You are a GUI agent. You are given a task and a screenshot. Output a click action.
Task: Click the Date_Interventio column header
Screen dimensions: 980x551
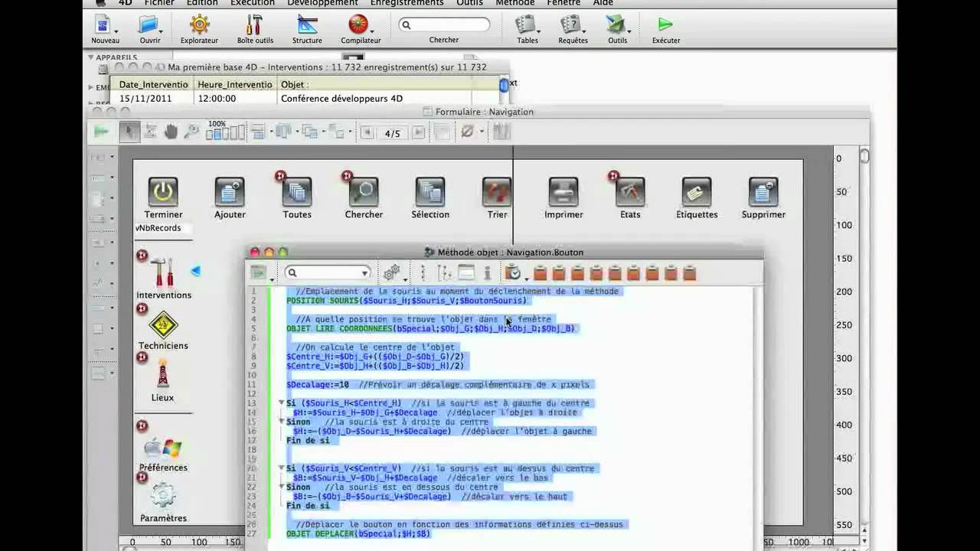point(153,85)
